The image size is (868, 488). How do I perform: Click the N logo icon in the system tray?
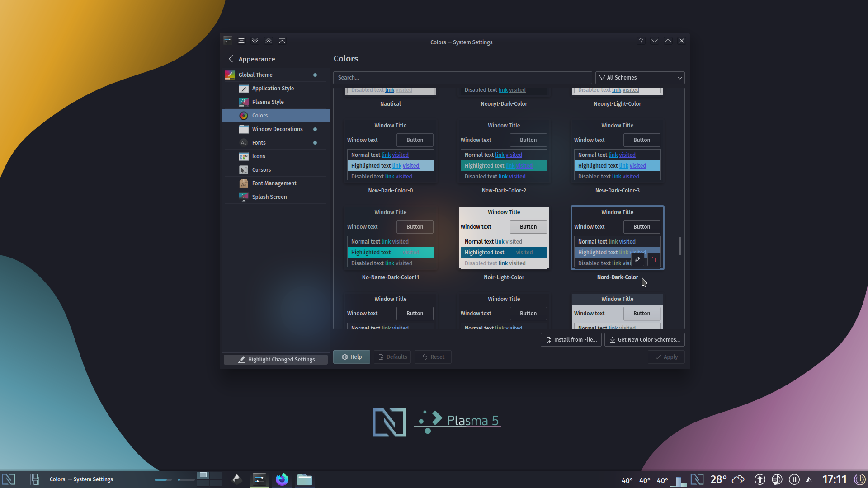pos(697,479)
